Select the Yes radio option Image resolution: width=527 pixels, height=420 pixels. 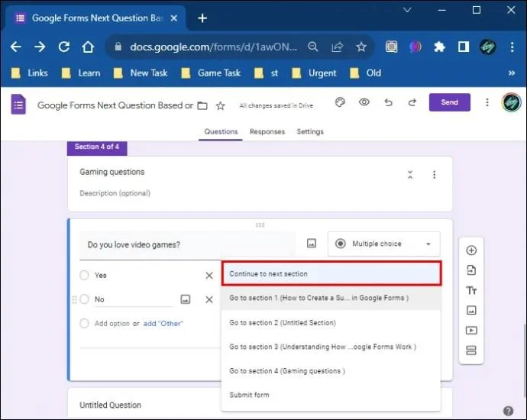pos(84,275)
